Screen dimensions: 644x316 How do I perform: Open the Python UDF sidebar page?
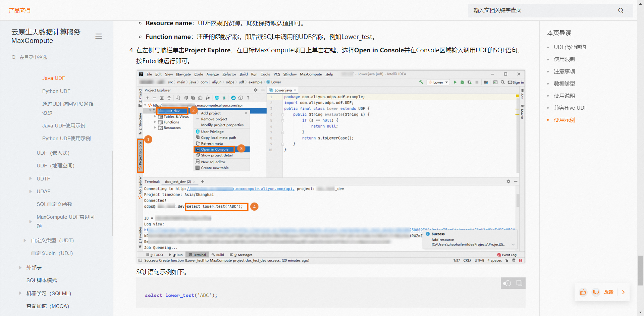pos(56,91)
